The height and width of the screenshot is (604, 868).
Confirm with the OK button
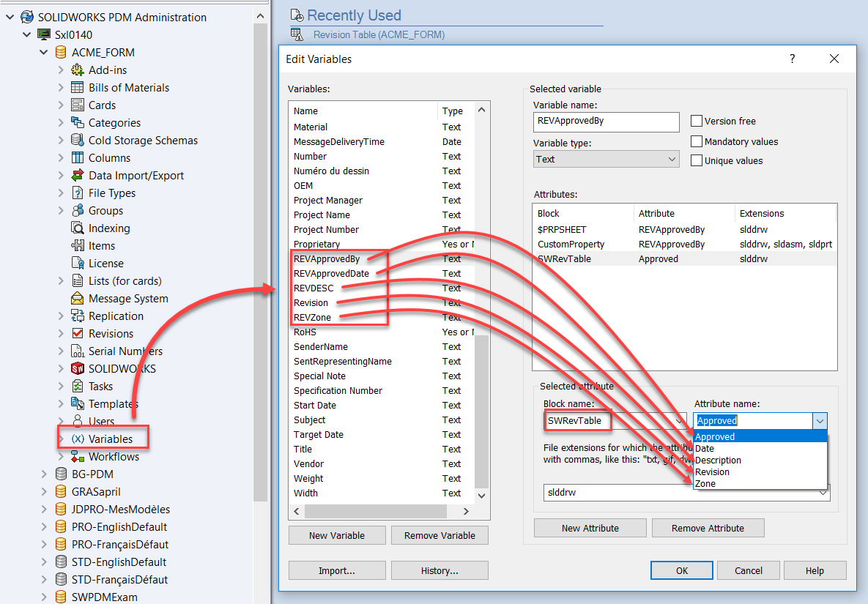pos(681,570)
